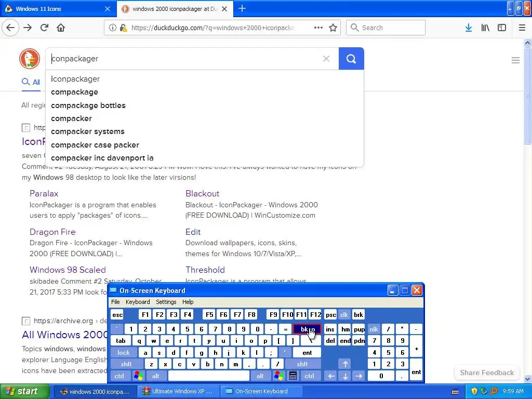Toggle nlk num lock key on keyboard
This screenshot has width=532, height=399.
click(374, 329)
